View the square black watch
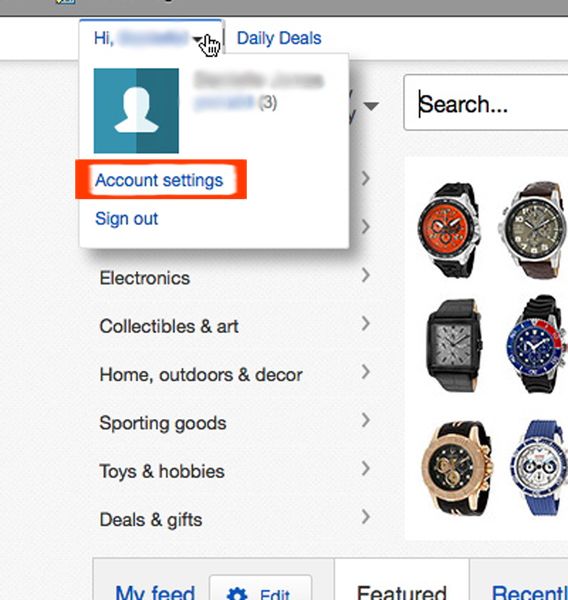This screenshot has height=600, width=568. pyautogui.click(x=454, y=346)
